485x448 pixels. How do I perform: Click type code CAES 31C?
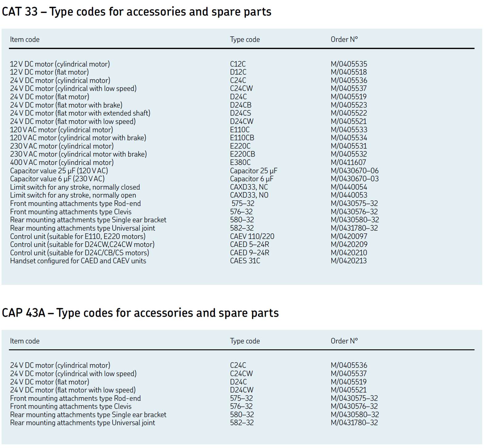tap(245, 261)
